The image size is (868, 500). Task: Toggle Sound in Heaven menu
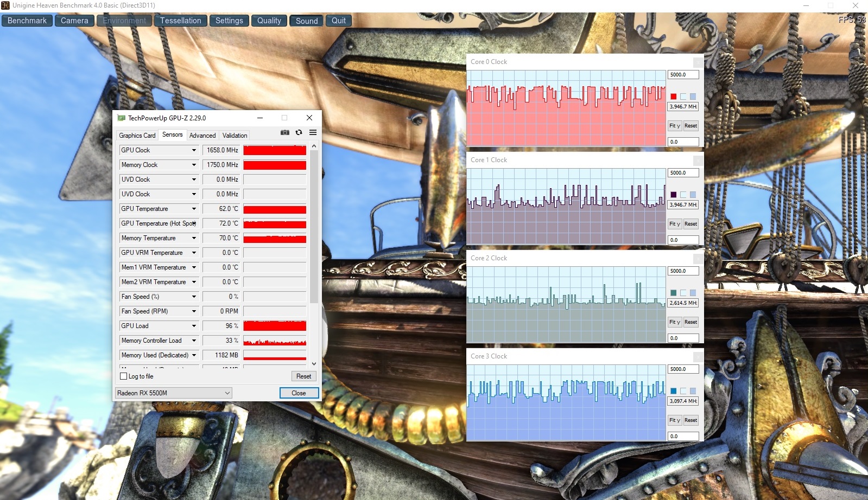tap(307, 21)
